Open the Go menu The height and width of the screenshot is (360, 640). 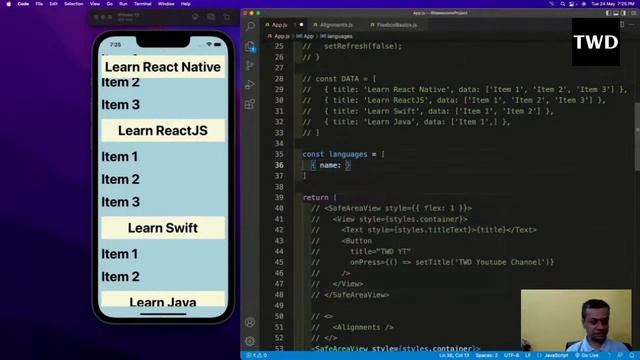pyautogui.click(x=109, y=4)
